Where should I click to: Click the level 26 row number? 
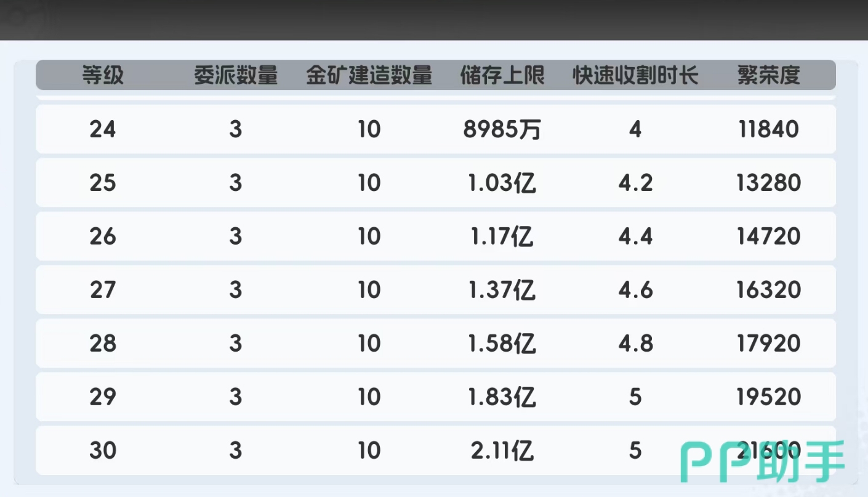103,236
